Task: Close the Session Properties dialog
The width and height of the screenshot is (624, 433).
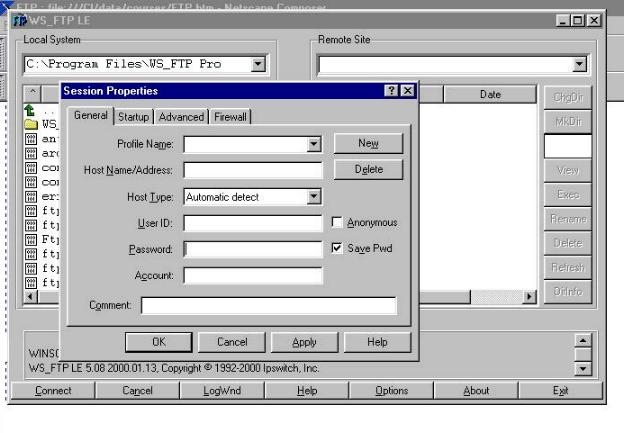Action: (x=408, y=91)
